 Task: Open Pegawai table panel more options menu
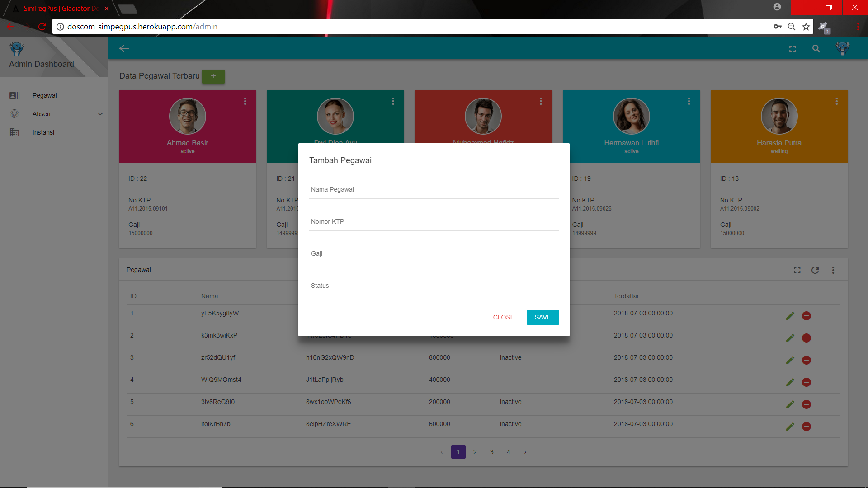pyautogui.click(x=833, y=270)
